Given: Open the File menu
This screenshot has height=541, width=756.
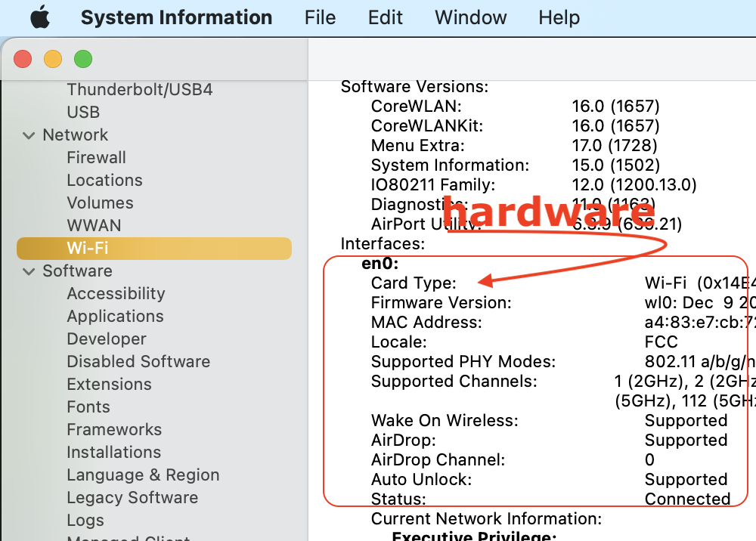Looking at the screenshot, I should point(320,17).
